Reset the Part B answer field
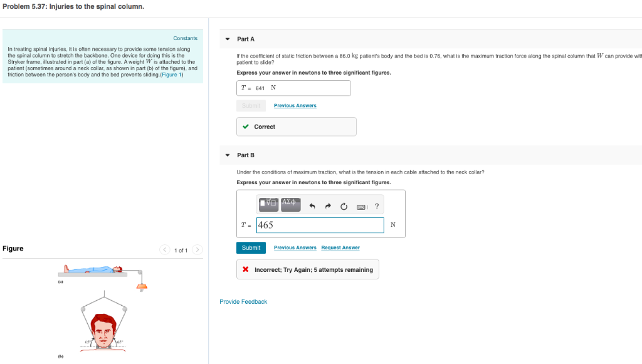The width and height of the screenshot is (642, 364). click(344, 206)
